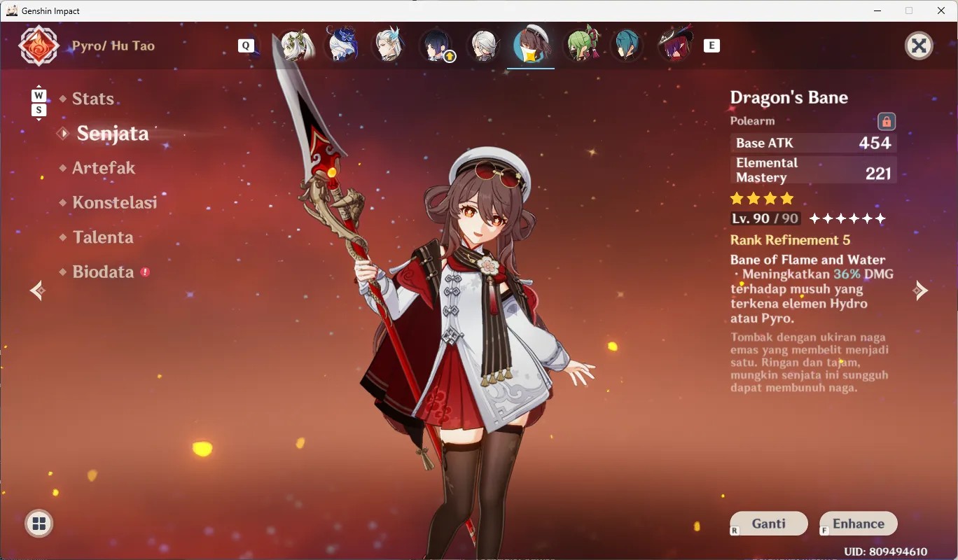
Task: Go to previous character with left arrow
Action: coord(38,290)
